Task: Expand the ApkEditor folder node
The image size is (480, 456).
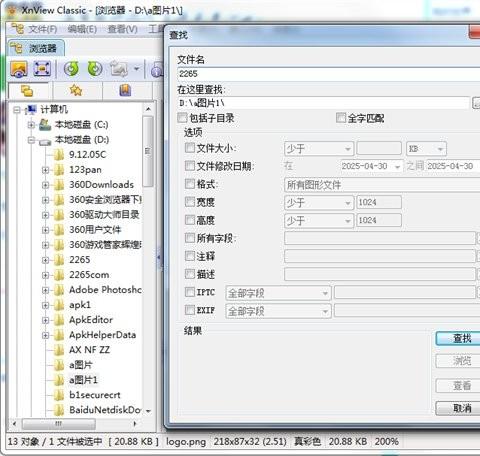Action: 46,320
